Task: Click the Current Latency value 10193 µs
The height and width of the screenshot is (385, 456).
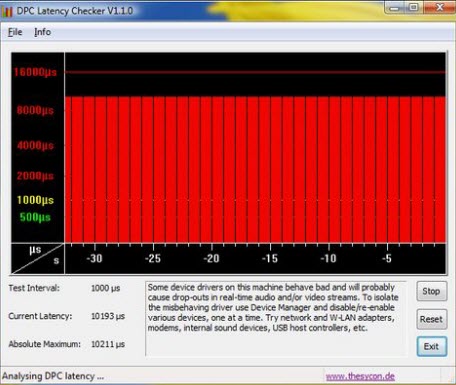Action: (x=108, y=316)
